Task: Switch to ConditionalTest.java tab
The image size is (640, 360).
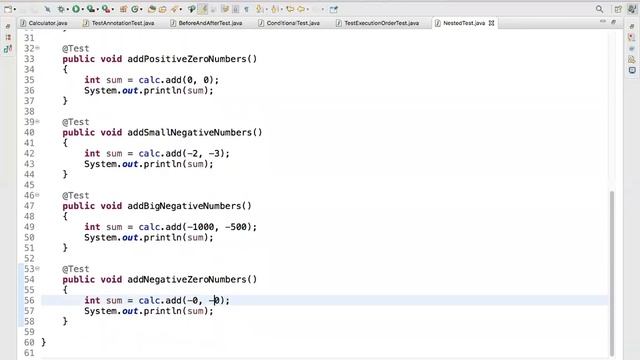Action: tap(289, 23)
